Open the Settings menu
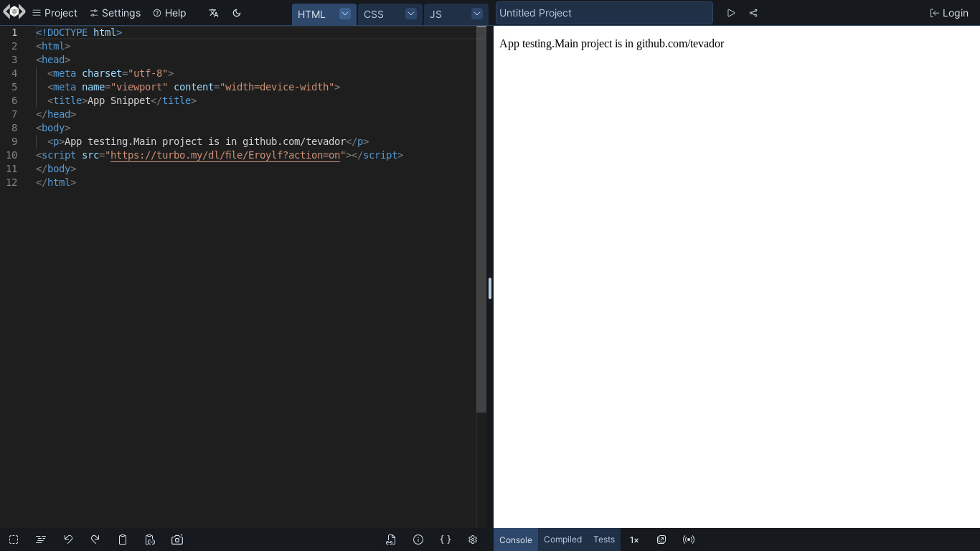The height and width of the screenshot is (551, 980). (115, 13)
